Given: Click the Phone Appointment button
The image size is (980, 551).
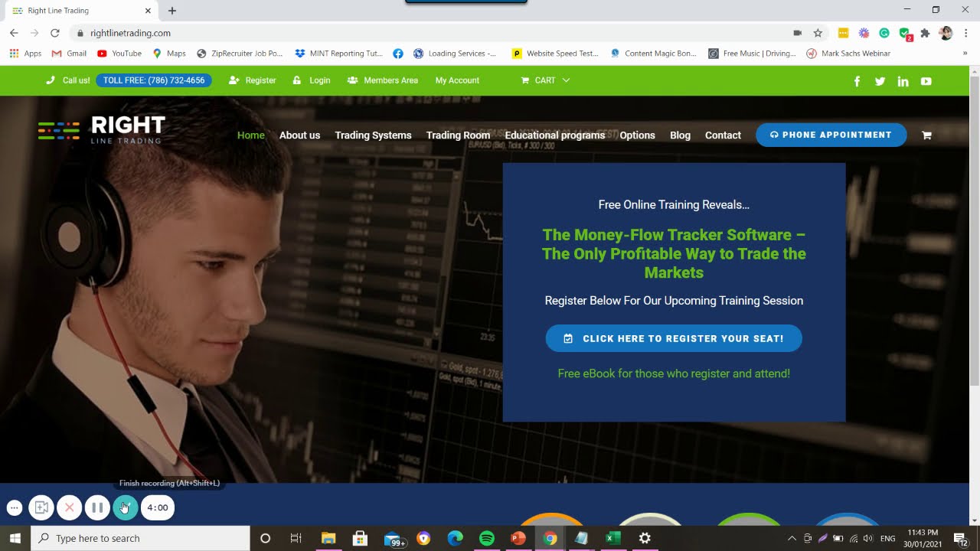Looking at the screenshot, I should pyautogui.click(x=831, y=135).
